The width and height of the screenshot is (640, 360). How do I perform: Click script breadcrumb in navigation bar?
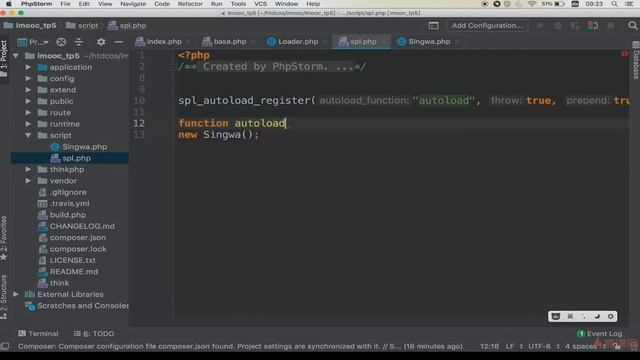point(82,25)
